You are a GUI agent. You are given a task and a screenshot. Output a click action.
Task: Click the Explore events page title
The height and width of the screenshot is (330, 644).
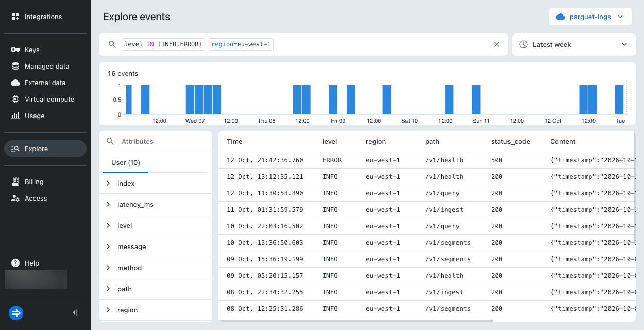137,16
